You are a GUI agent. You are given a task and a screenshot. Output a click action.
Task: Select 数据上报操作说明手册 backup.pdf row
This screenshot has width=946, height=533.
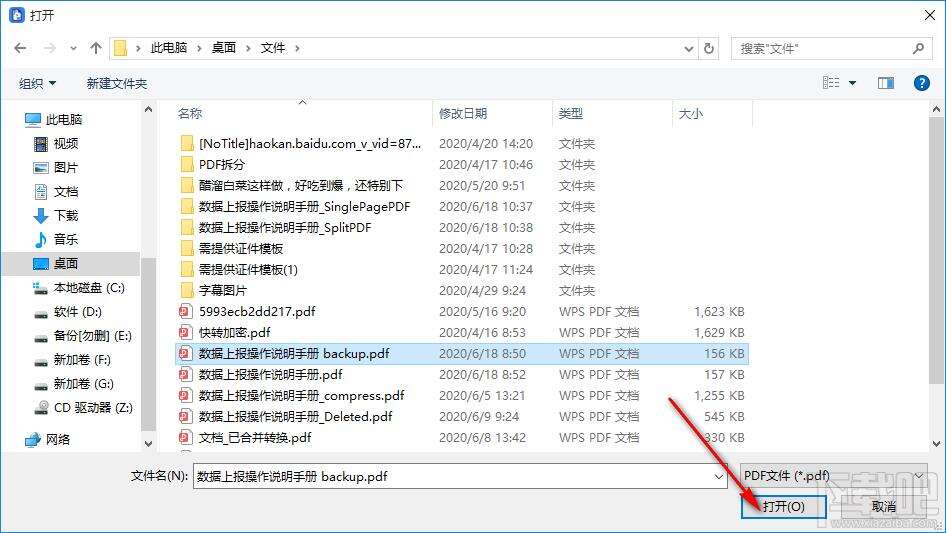[462, 354]
